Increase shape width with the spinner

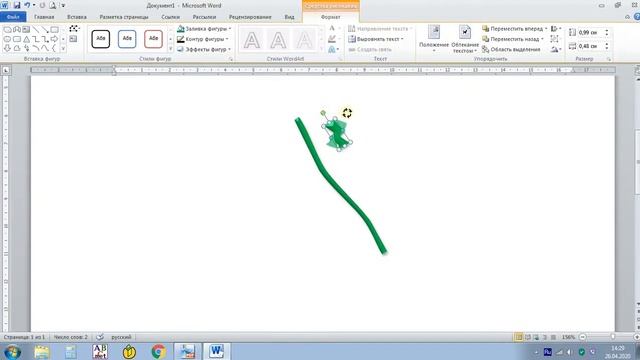(x=607, y=44)
